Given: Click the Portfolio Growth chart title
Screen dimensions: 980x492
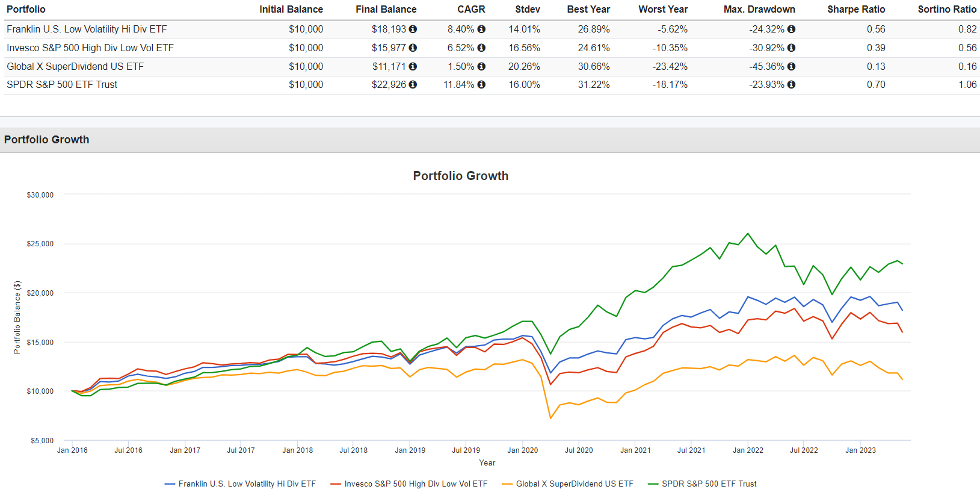Looking at the screenshot, I should tap(461, 176).
